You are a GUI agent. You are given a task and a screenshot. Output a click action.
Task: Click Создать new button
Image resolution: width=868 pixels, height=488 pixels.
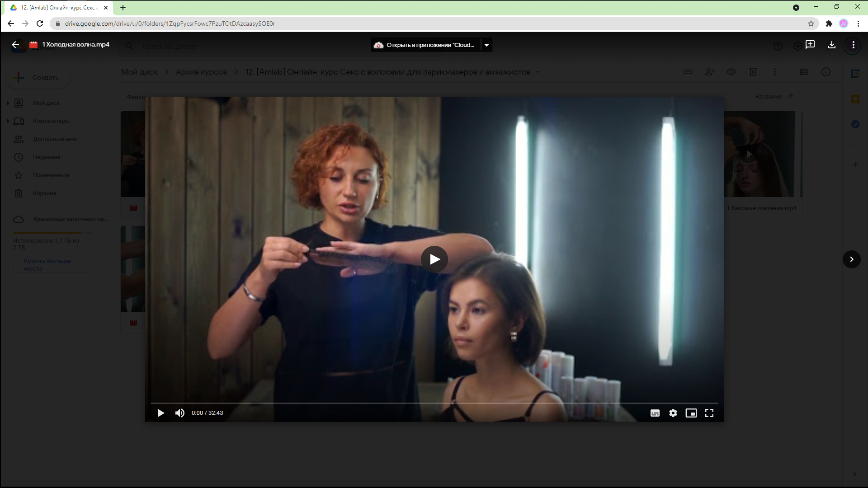[38, 77]
